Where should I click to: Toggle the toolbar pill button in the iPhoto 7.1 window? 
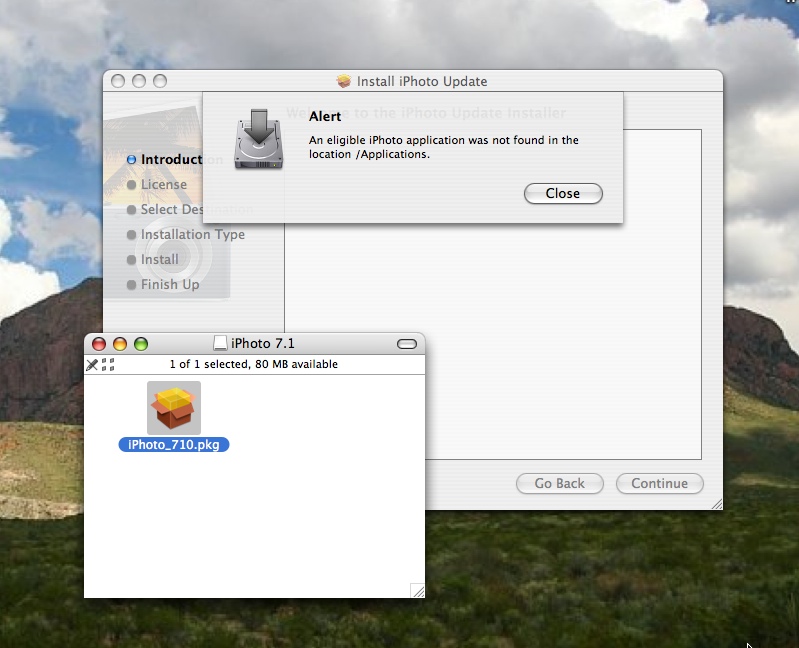click(x=407, y=344)
